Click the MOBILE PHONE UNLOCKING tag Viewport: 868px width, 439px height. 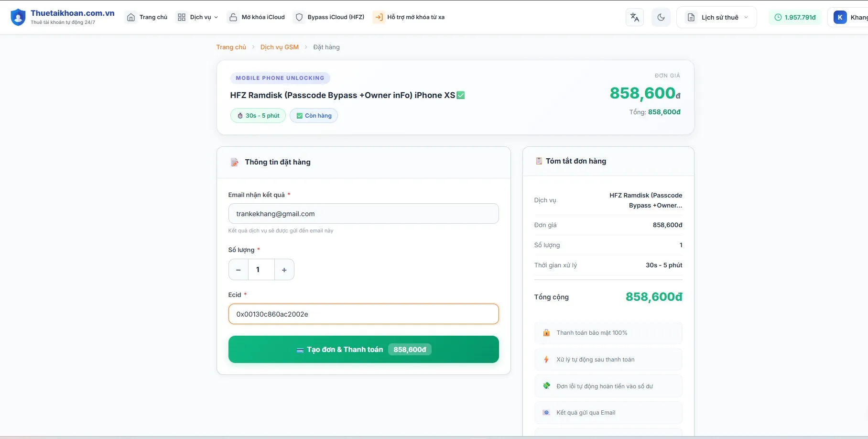280,78
